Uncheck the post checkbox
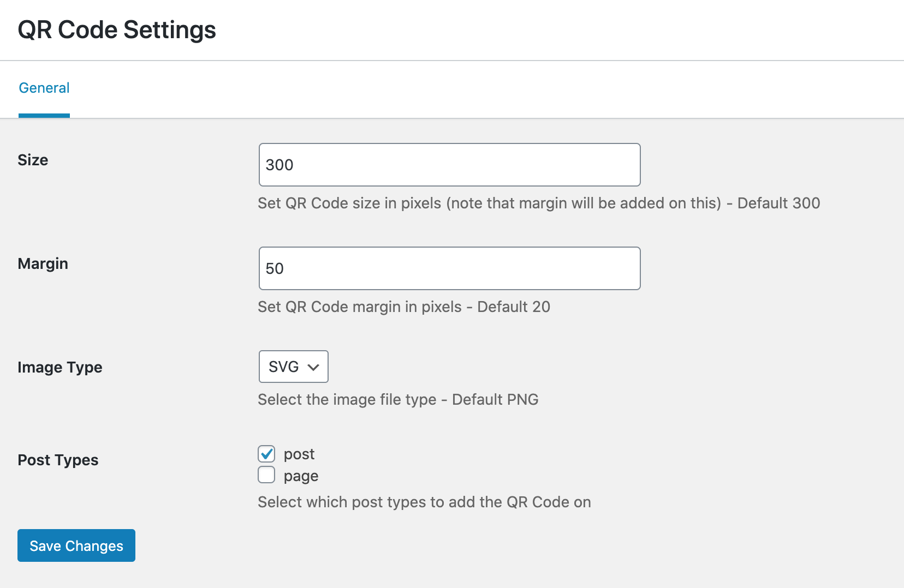 (266, 453)
